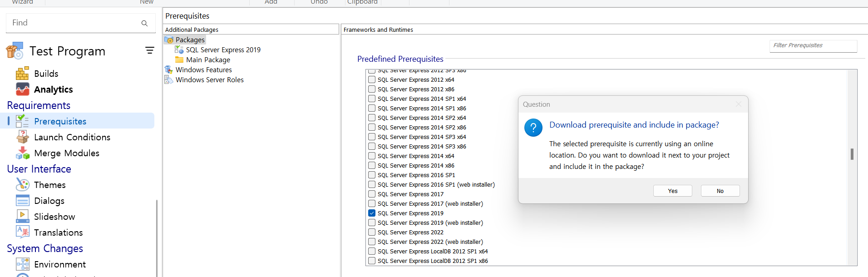Check SQL Server Express 2014 SP3 x64
The height and width of the screenshot is (277, 868).
(372, 137)
